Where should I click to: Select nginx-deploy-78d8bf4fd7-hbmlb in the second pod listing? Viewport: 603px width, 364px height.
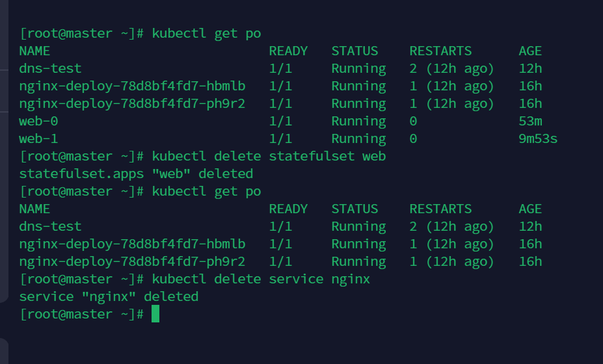point(132,244)
